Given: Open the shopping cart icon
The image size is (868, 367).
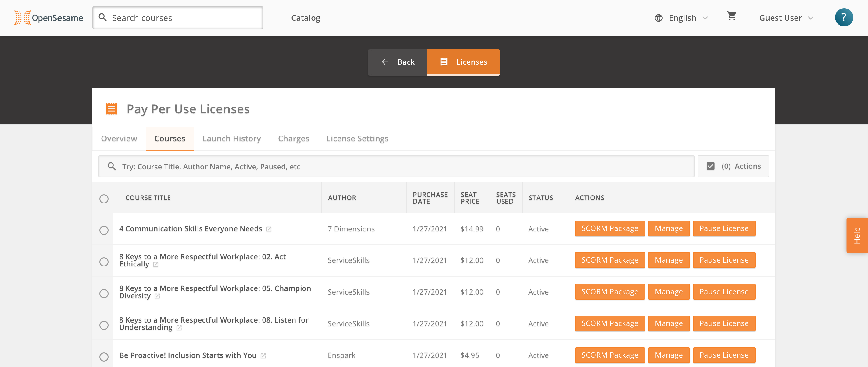Looking at the screenshot, I should click(x=731, y=16).
